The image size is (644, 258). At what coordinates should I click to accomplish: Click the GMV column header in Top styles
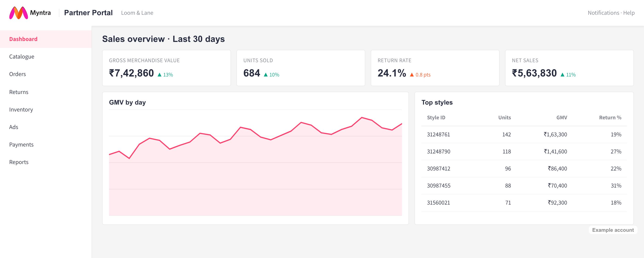[x=562, y=117]
